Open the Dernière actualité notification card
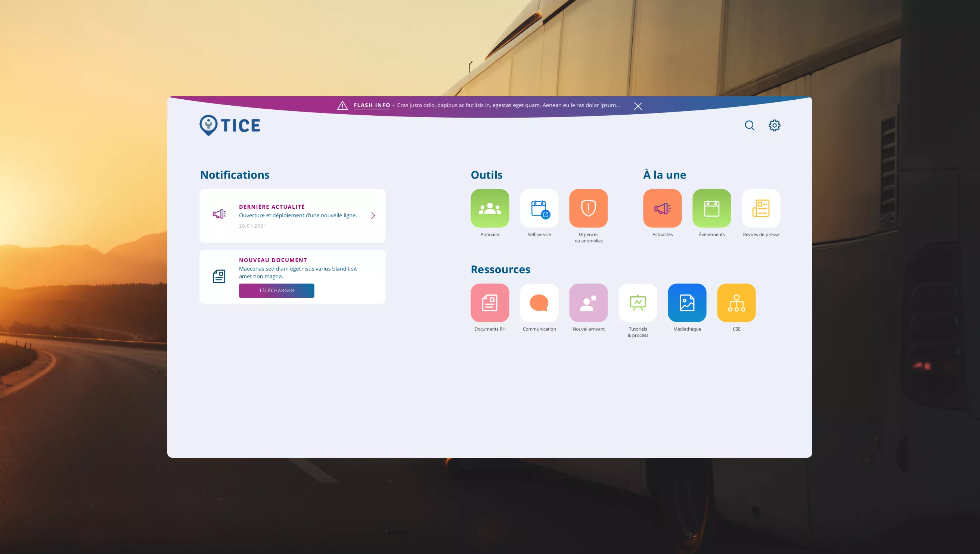The width and height of the screenshot is (980, 554). point(292,215)
